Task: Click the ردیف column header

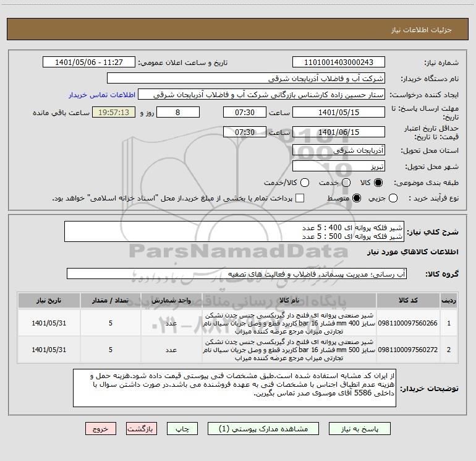Action: [x=449, y=300]
